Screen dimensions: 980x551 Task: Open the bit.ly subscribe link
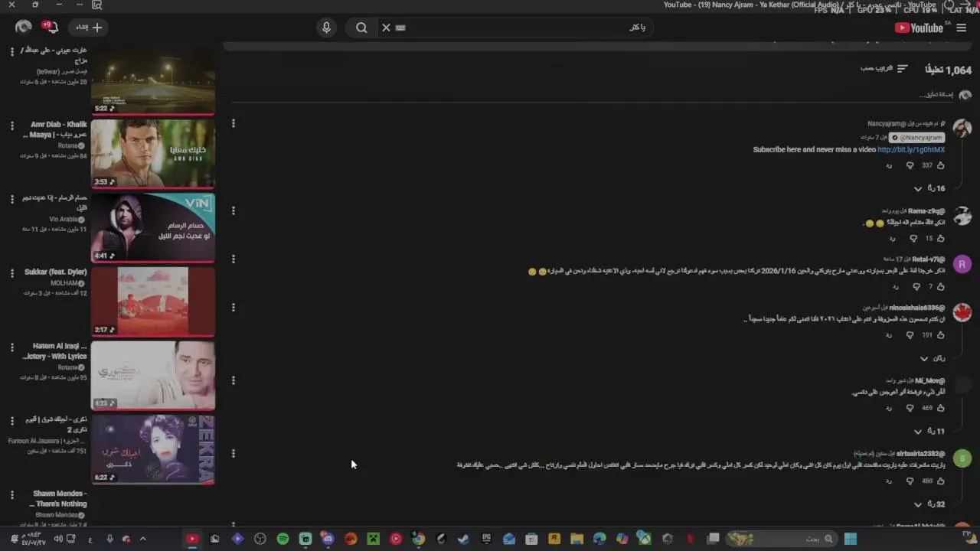coord(911,150)
